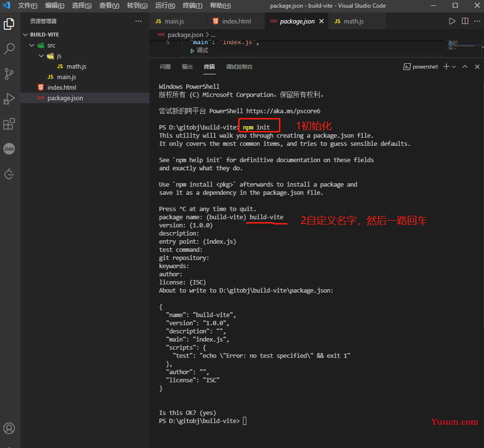Open the Explorer view in activity bar

click(9, 24)
